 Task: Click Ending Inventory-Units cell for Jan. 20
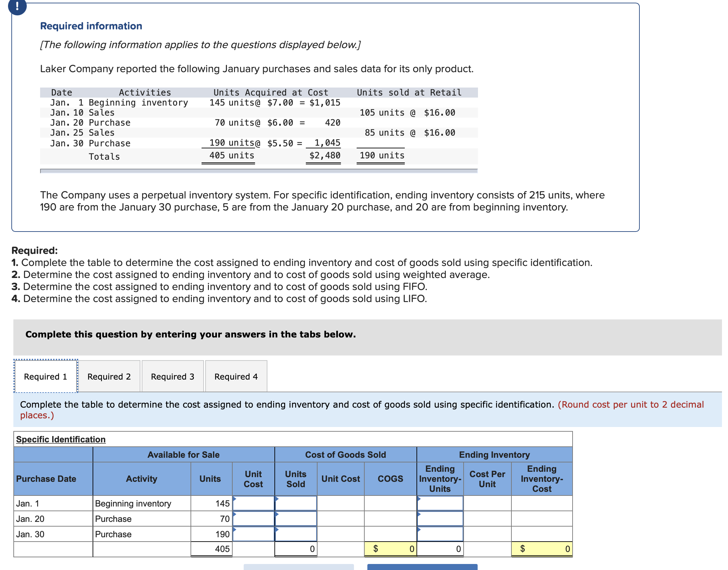[440, 519]
